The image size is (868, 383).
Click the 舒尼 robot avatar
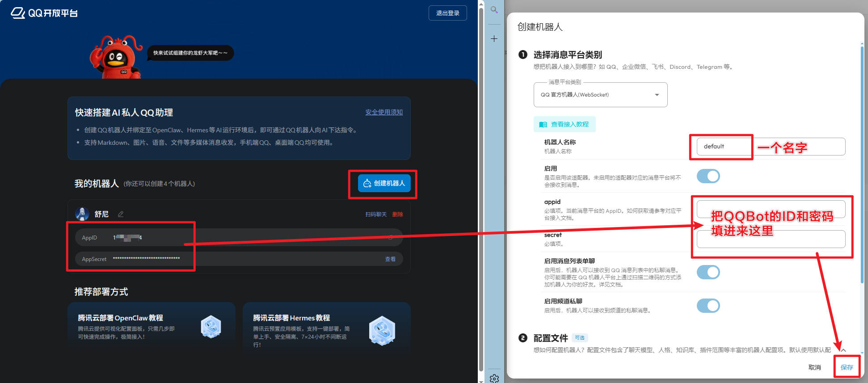[x=82, y=214]
